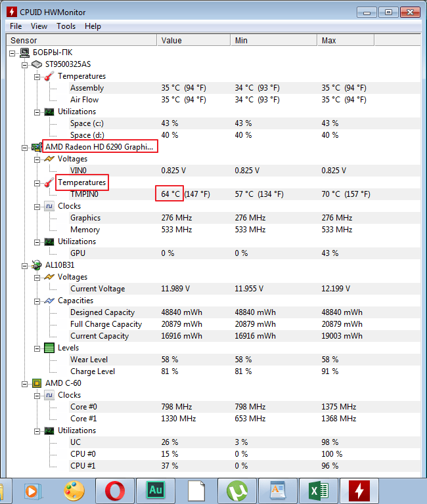This screenshot has width=427, height=504.
Task: Select the Assembly temperature row
Action: point(244,88)
